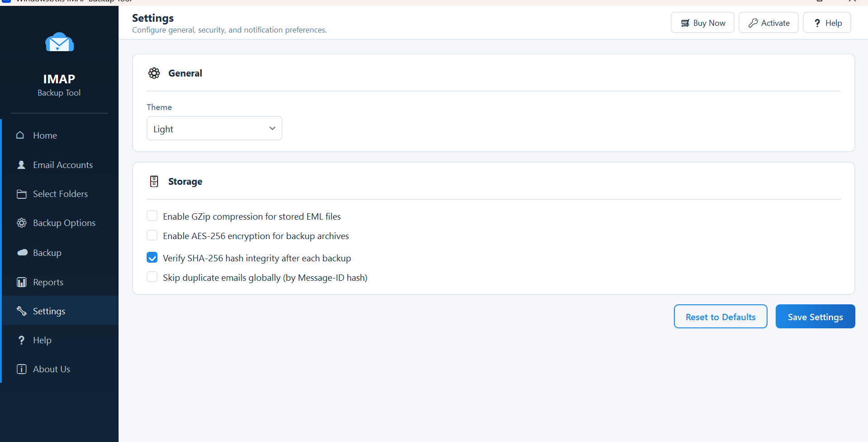Screen dimensions: 868x442
Task: Open Backup Options text label in sidebar
Action: coord(64,223)
